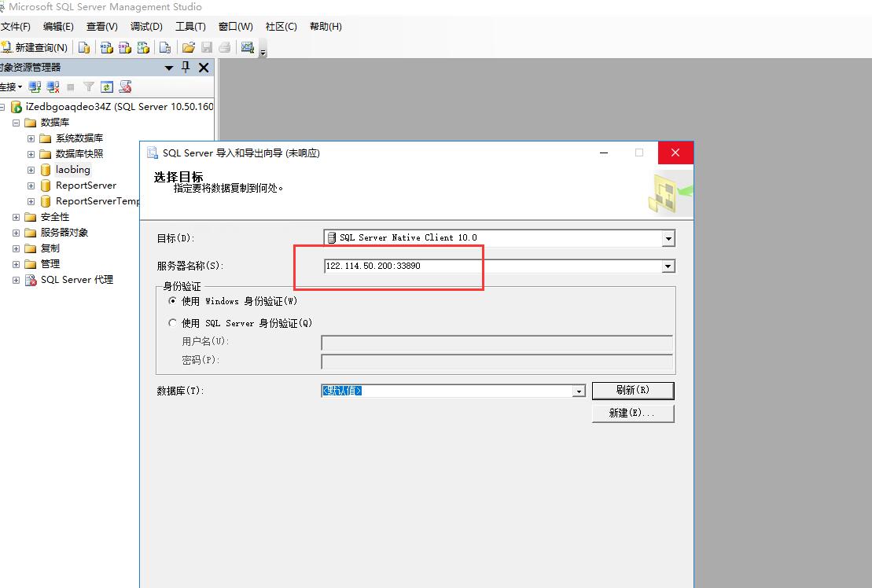Select the SQL Server 代理 item

pos(77,280)
